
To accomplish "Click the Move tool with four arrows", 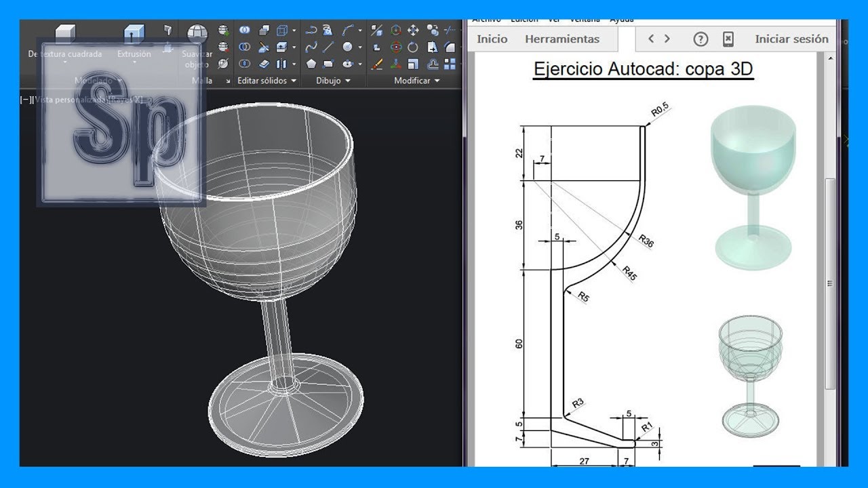I will click(413, 30).
